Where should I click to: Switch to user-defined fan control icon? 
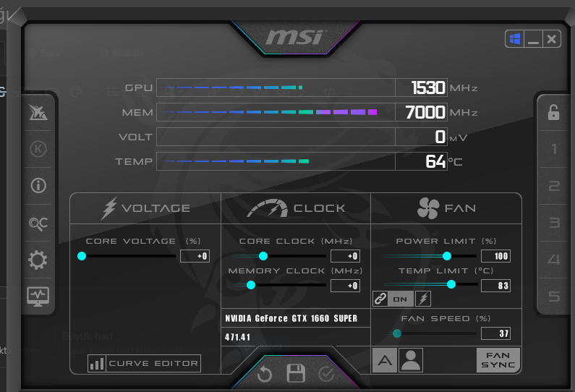coord(411,360)
